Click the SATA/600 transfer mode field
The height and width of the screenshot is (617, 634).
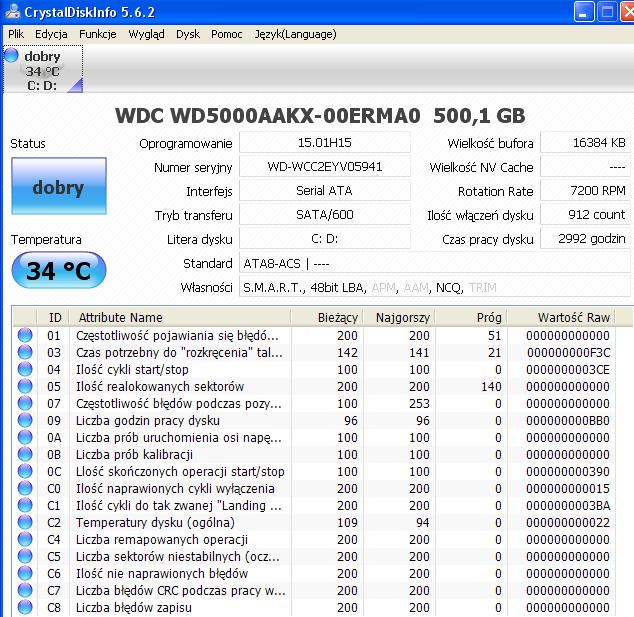pos(325,215)
